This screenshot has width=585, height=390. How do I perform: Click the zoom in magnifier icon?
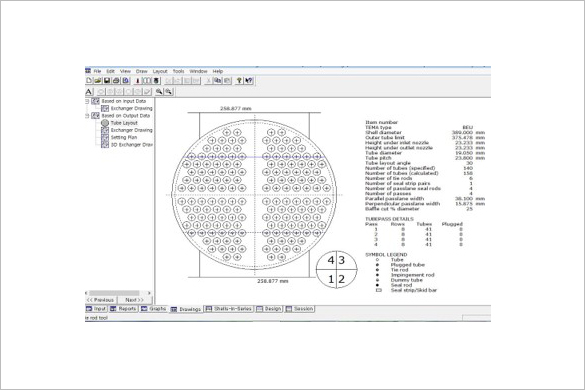[159, 92]
